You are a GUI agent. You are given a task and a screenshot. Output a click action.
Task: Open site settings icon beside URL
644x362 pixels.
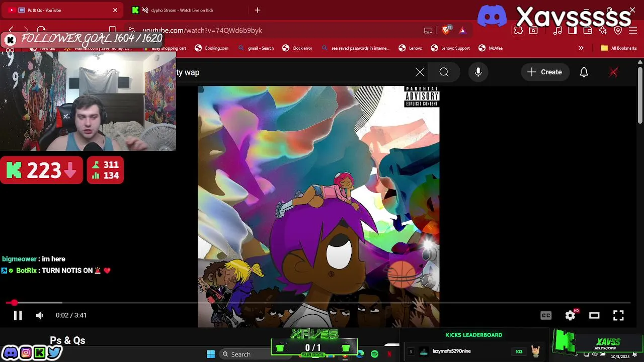click(131, 30)
